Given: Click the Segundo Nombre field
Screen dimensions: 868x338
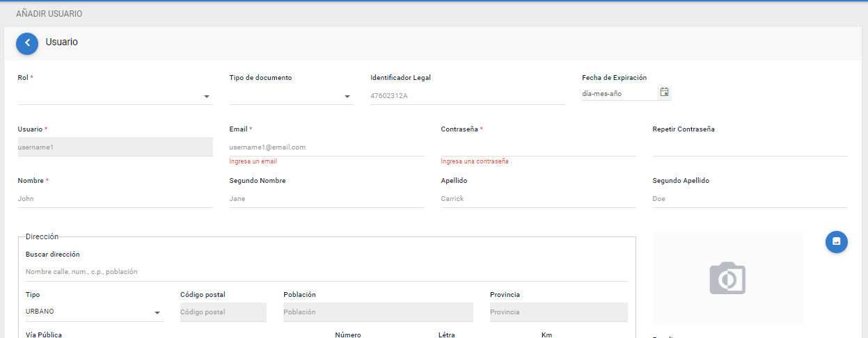Looking at the screenshot, I should 326,199.
